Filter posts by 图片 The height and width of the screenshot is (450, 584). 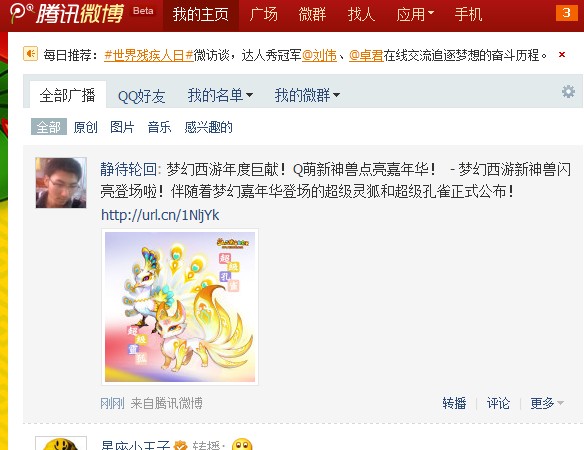[x=122, y=127]
